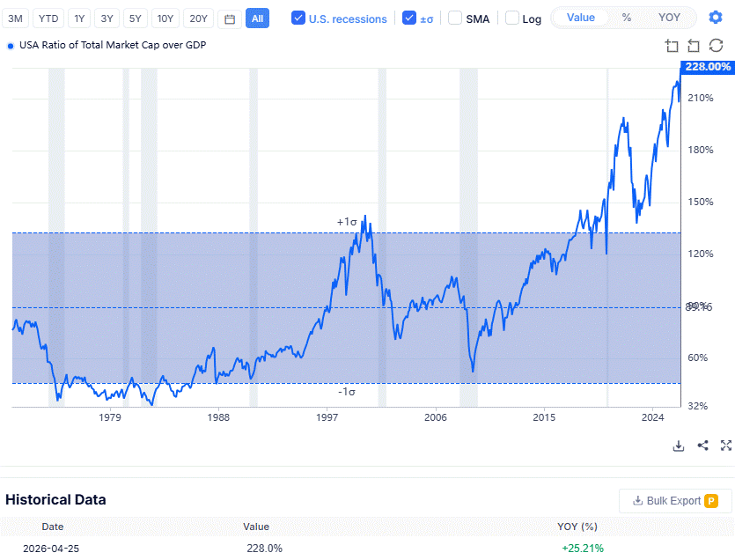
Task: Uncheck the U.S. recessions checkbox
Action: [298, 18]
